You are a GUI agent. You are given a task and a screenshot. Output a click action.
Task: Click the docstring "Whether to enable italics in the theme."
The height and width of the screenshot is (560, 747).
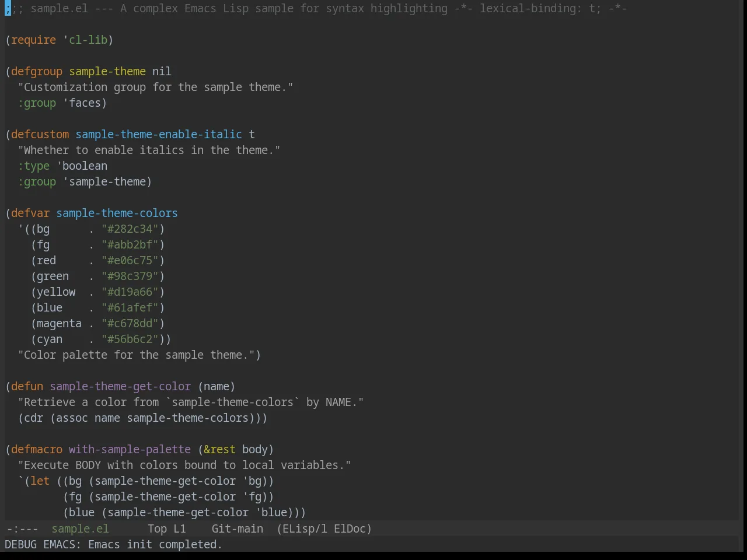pos(149,150)
